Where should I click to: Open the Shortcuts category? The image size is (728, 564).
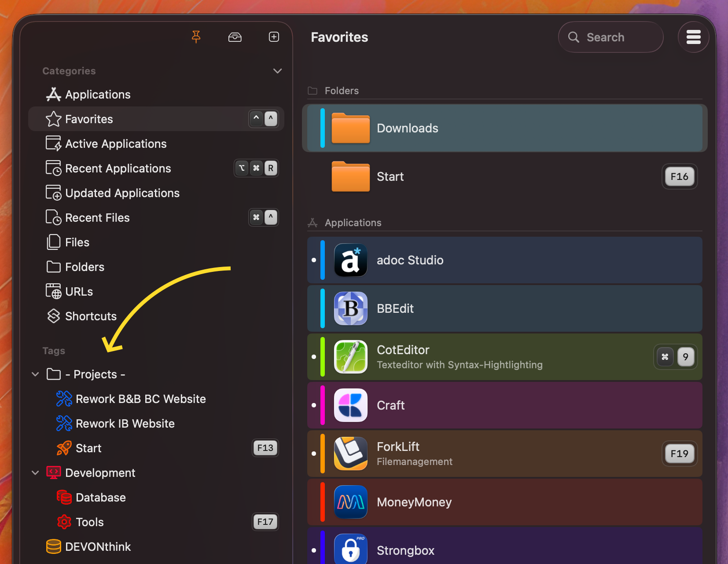pyautogui.click(x=90, y=316)
